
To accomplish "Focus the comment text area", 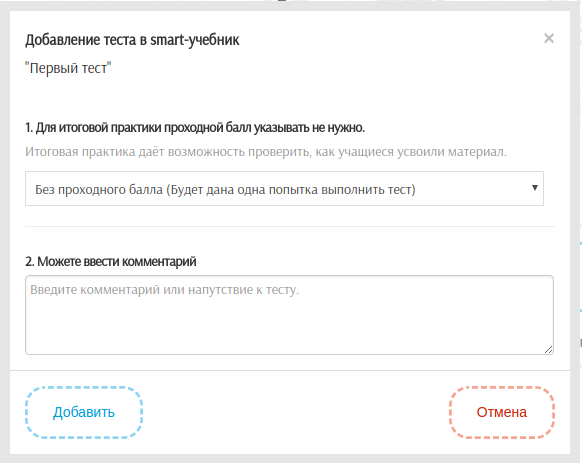I will tap(290, 315).
